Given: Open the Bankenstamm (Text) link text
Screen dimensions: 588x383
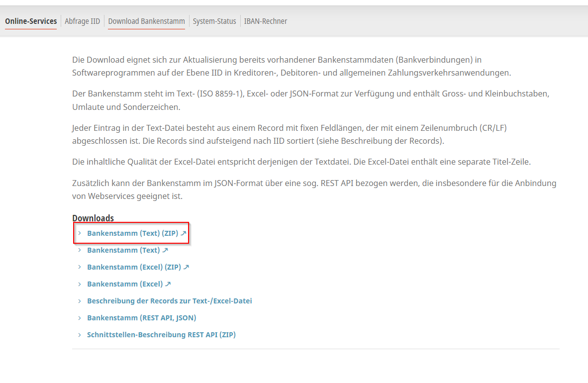Looking at the screenshot, I should [x=123, y=250].
